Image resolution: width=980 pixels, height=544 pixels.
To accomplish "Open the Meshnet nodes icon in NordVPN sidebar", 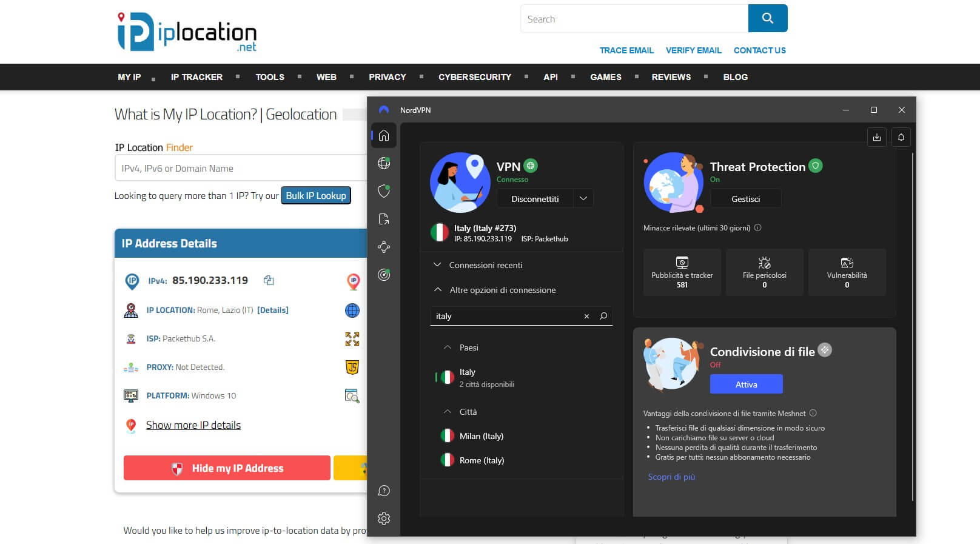I will (x=384, y=247).
